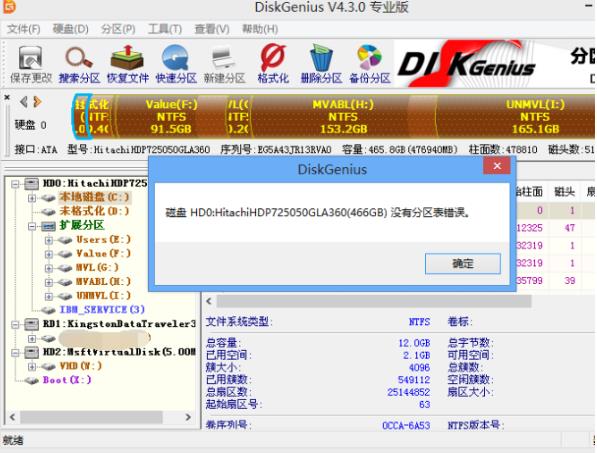This screenshot has height=453, width=597.
Task: Collapse the HD0 Hitachi disk node
Action: click(x=15, y=184)
